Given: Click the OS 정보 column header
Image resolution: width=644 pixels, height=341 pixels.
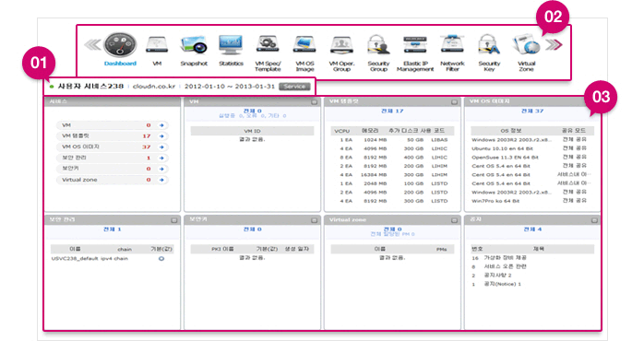Looking at the screenshot, I should click(510, 131).
